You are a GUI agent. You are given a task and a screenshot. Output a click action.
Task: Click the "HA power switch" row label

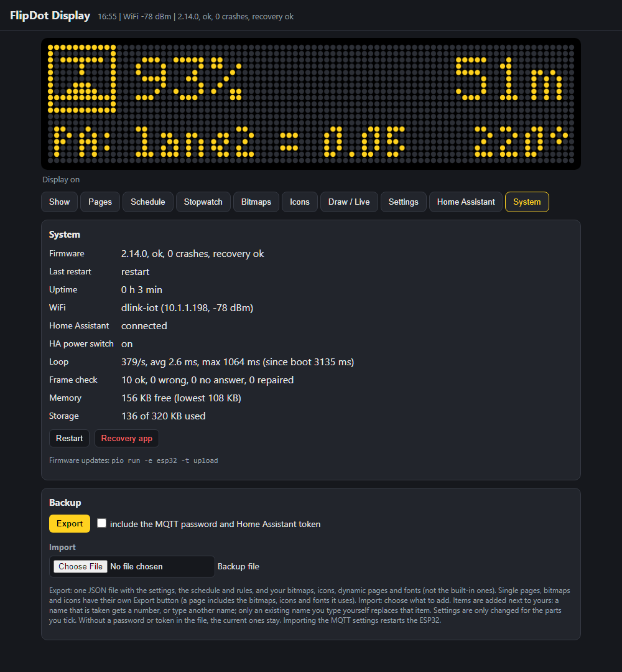point(81,343)
